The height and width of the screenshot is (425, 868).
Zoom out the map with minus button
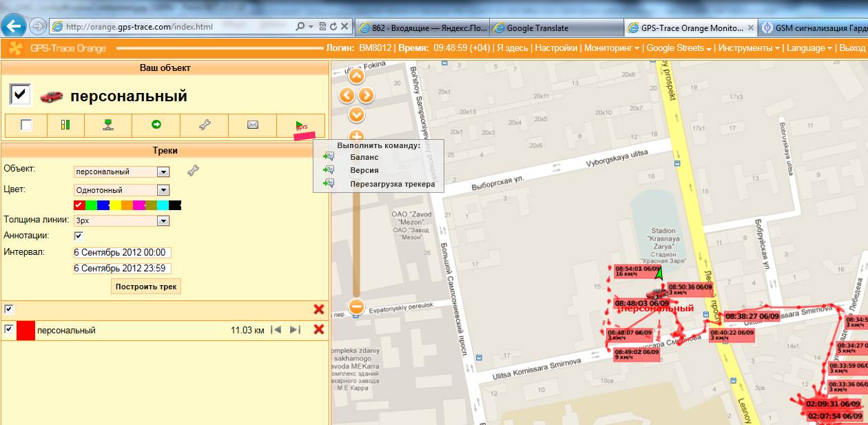tap(356, 307)
